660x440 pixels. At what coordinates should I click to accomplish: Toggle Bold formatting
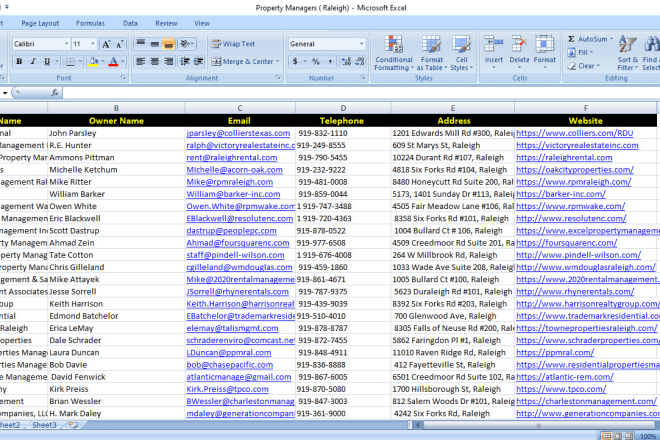pos(19,62)
